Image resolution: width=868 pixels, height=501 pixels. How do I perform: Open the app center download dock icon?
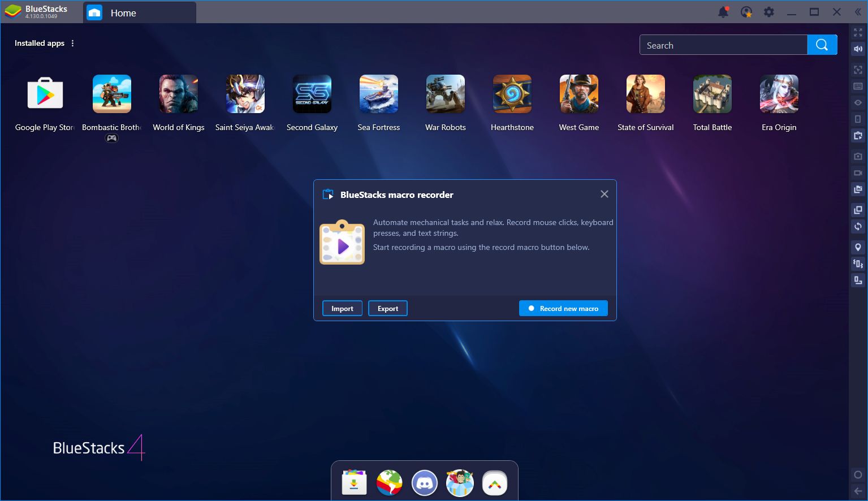pyautogui.click(x=355, y=483)
